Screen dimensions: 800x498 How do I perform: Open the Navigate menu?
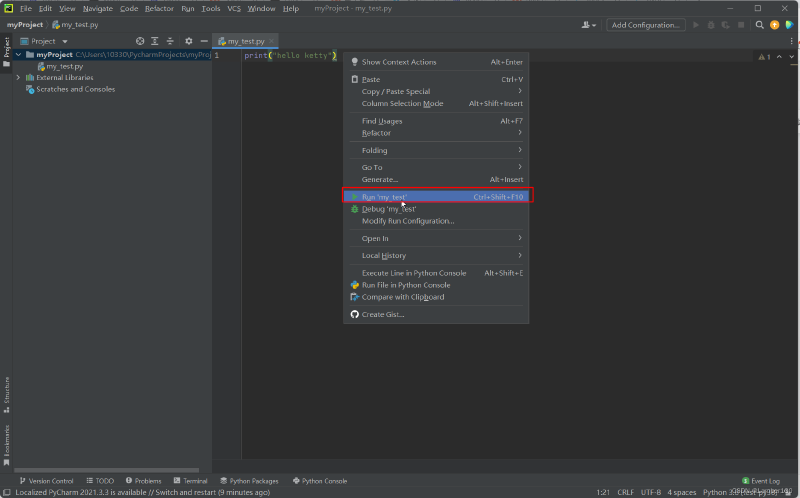click(97, 9)
